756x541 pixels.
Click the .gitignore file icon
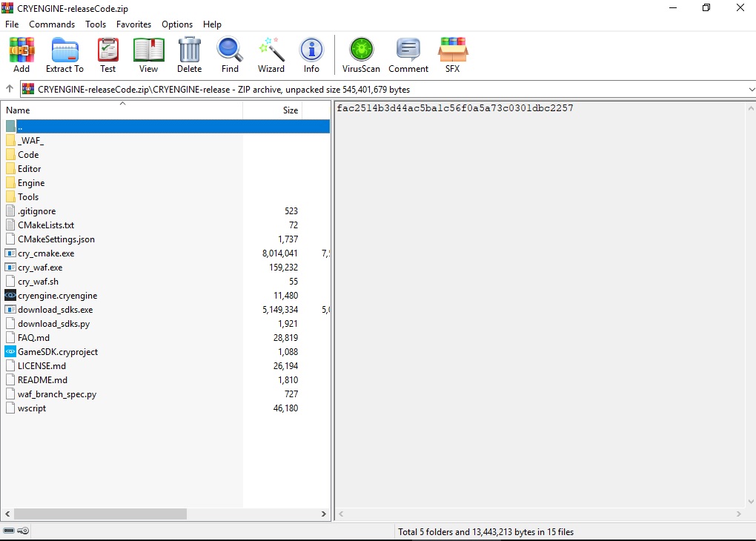[10, 210]
